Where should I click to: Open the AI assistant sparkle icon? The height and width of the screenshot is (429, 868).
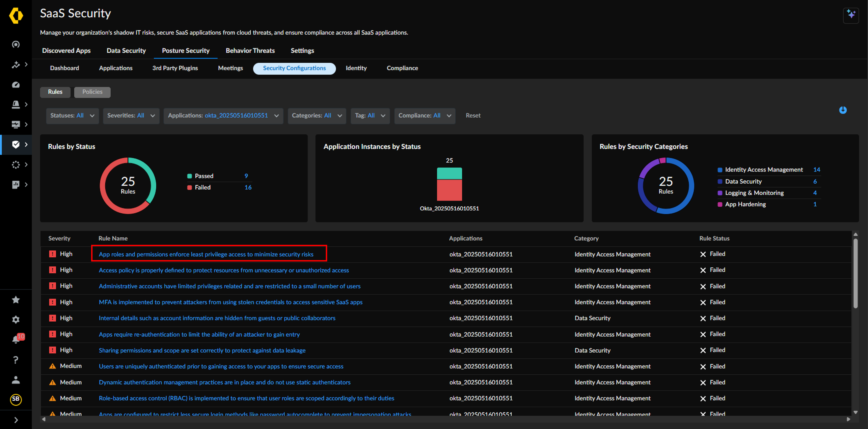click(851, 15)
